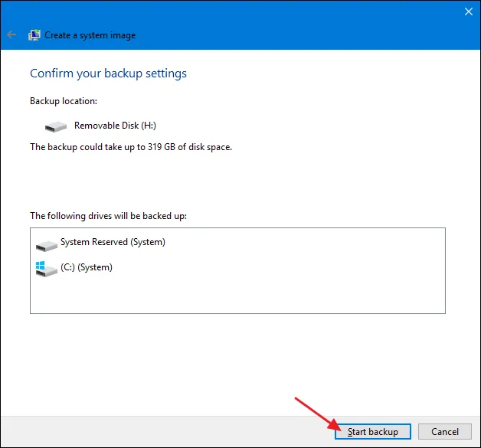Click the 'Create a system image' title text

[x=90, y=35]
